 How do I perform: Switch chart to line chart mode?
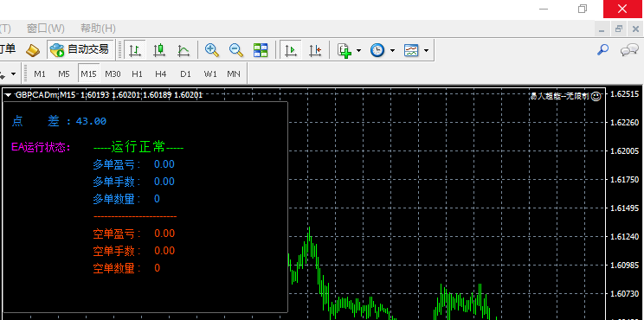click(184, 50)
